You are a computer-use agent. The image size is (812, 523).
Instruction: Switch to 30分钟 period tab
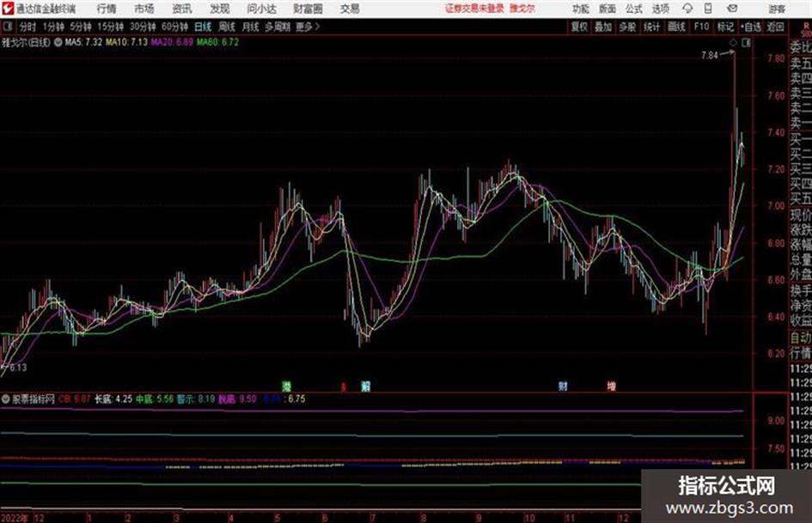pyautogui.click(x=143, y=27)
